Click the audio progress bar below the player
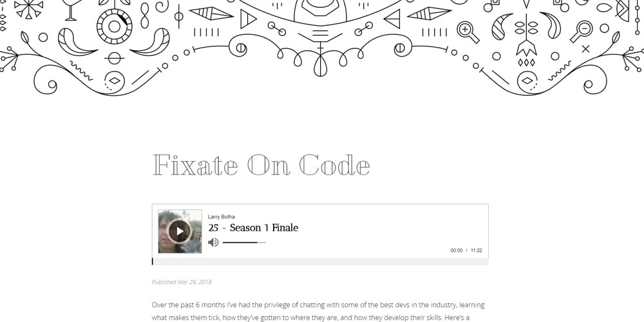This screenshot has height=322, width=644. (320, 261)
